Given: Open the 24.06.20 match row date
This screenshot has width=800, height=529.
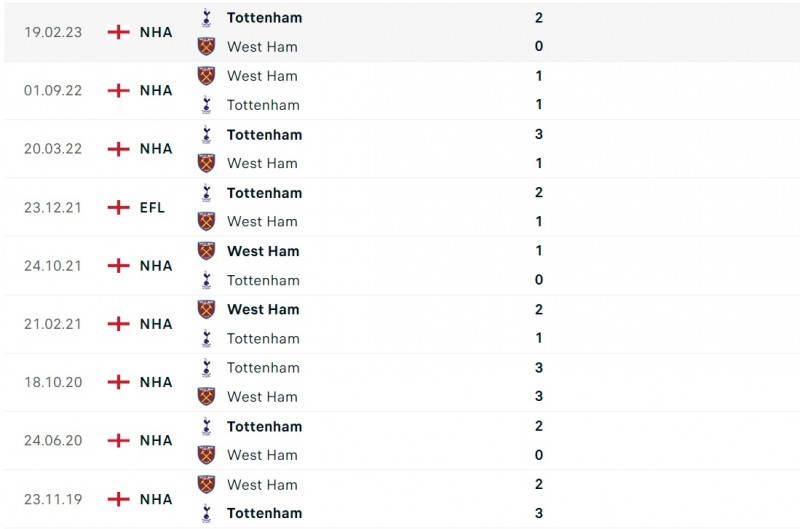Looking at the screenshot, I should point(53,440).
